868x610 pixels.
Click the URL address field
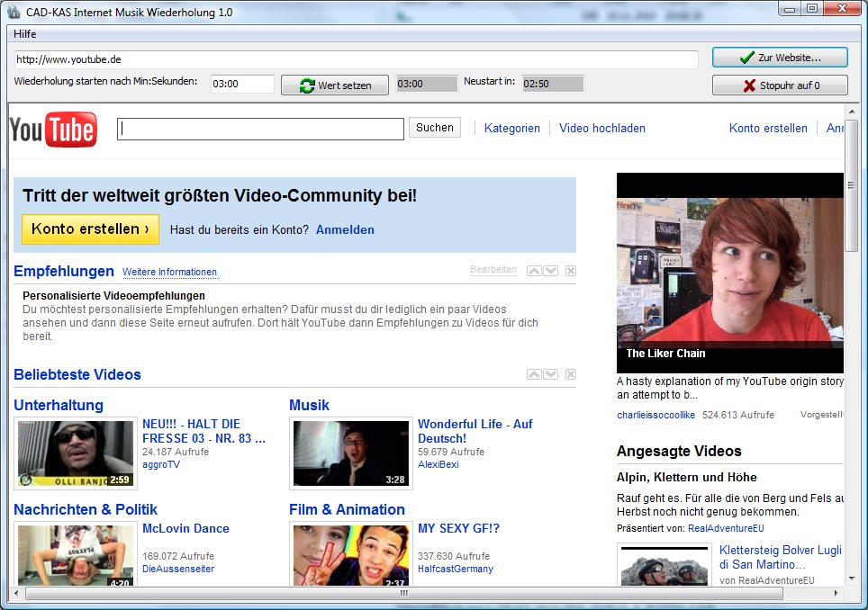[356, 59]
